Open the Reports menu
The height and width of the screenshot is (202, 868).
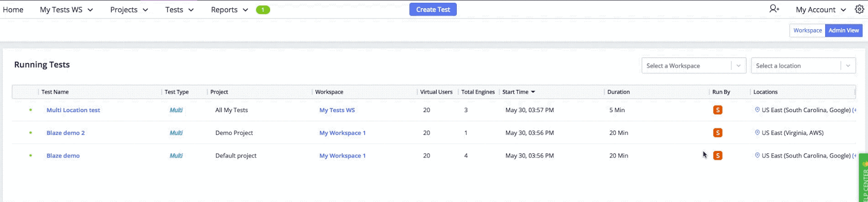[229, 10]
